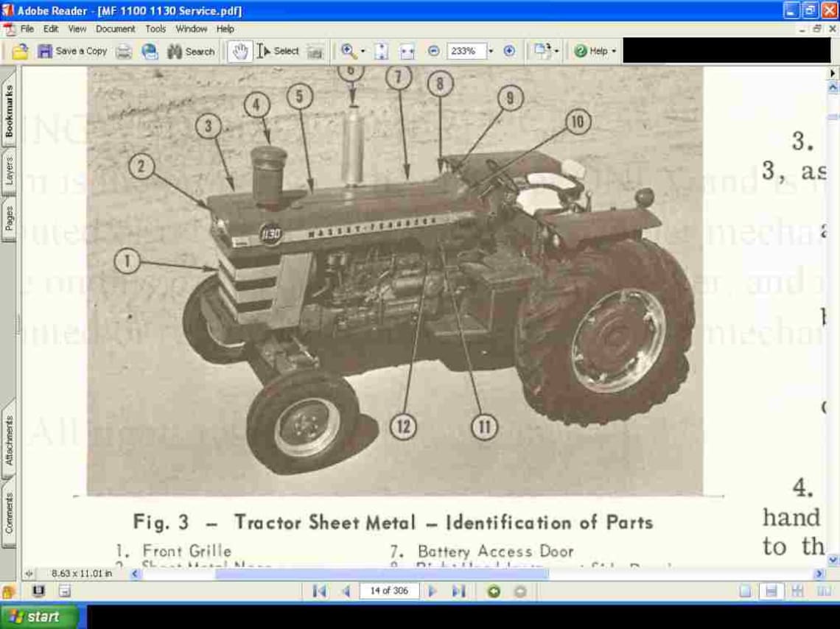Click the Save a Copy button
Image resolution: width=840 pixels, height=629 pixels.
(x=72, y=51)
